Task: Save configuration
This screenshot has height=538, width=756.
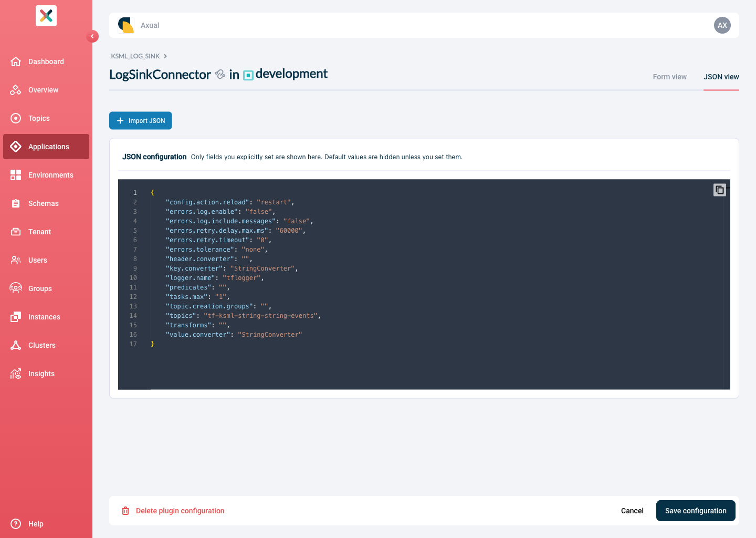Action: [x=696, y=511]
